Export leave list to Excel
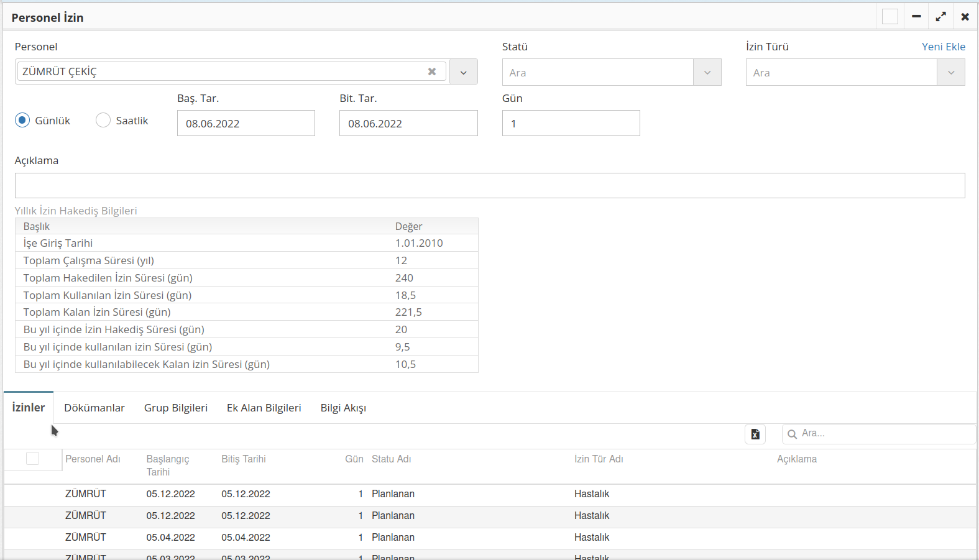Screen dimensions: 979x560 coord(755,434)
